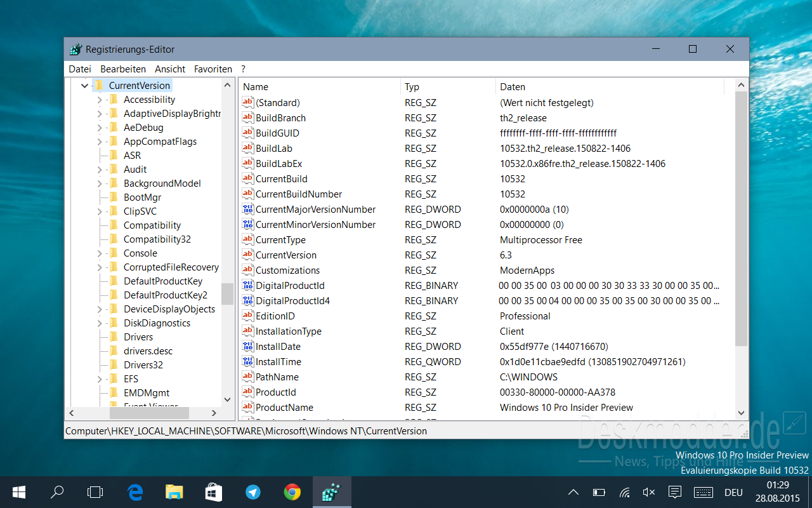Click the CurrentVersion folder icon
Screen dimensions: 812x508
pyautogui.click(x=98, y=85)
